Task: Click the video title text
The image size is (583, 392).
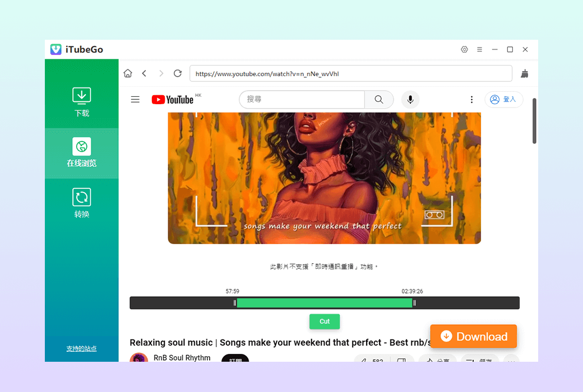Action: 280,342
